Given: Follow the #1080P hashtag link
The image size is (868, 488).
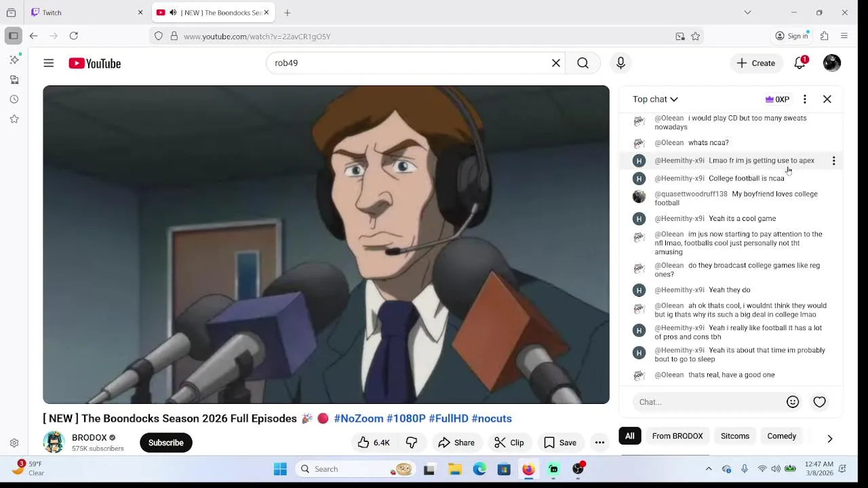Looking at the screenshot, I should (x=408, y=418).
